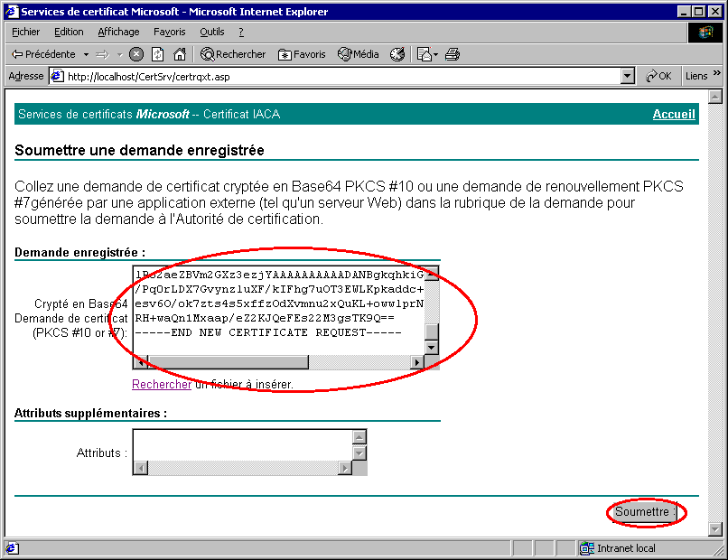The width and height of the screenshot is (728, 560).
Task: Go to the home page icon
Action: (179, 54)
